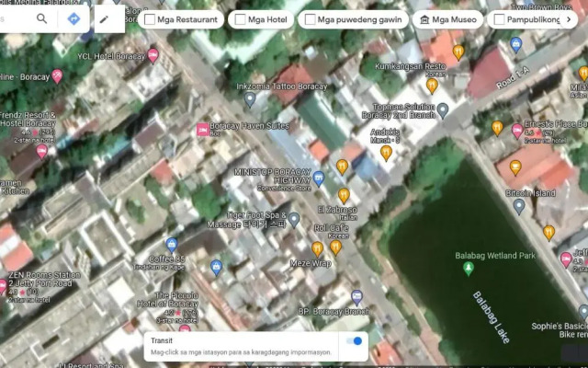This screenshot has width=588, height=368.
Task: Select the Balabag Wetland Park tree pin
Action: (468, 269)
